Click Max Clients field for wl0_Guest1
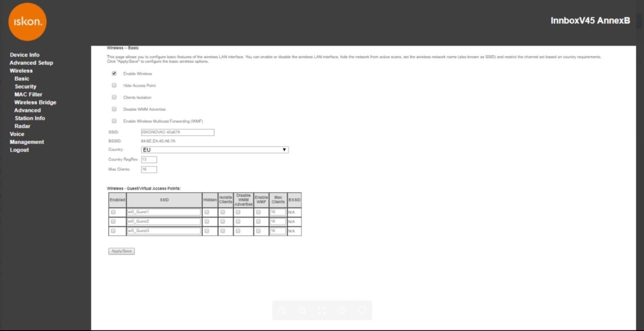 (x=278, y=212)
